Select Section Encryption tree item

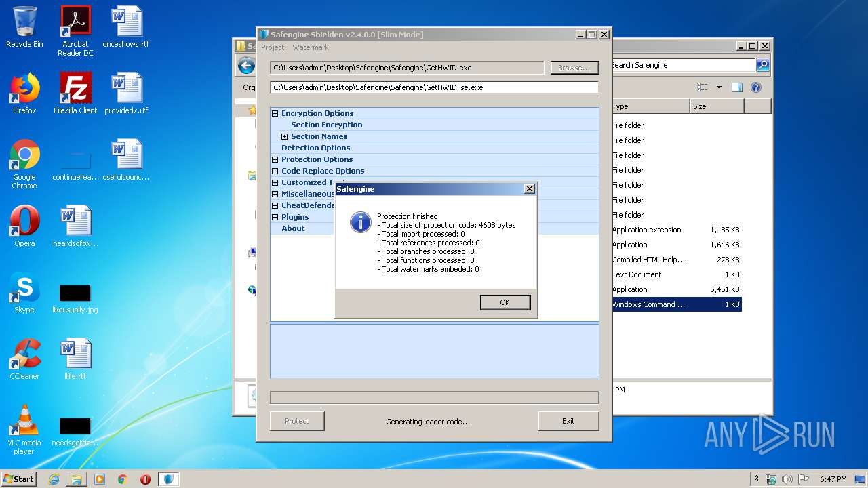(327, 125)
